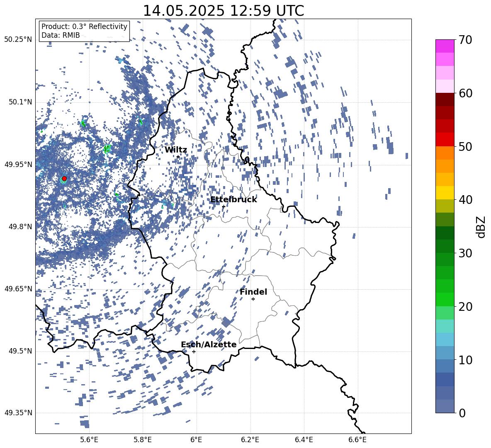Viewport: 491px width, 448px height.
Task: Click the 10 colorbar tick label
Action: (465, 360)
